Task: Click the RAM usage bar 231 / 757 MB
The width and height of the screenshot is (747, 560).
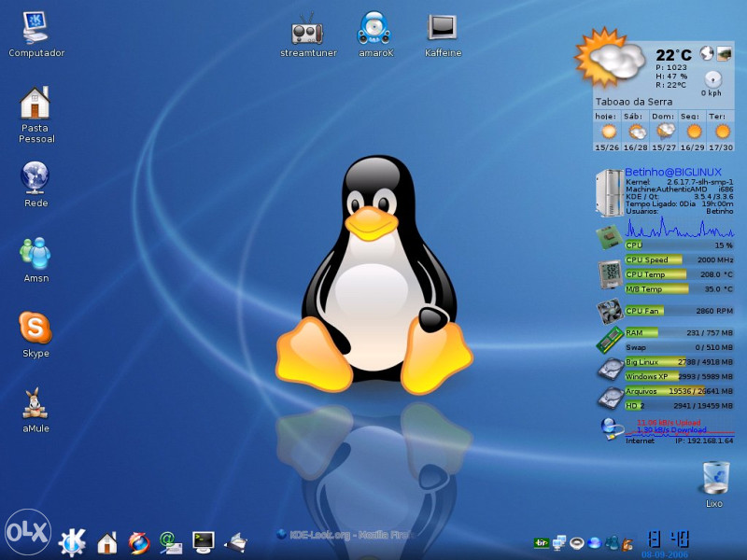Action: pyautogui.click(x=679, y=333)
